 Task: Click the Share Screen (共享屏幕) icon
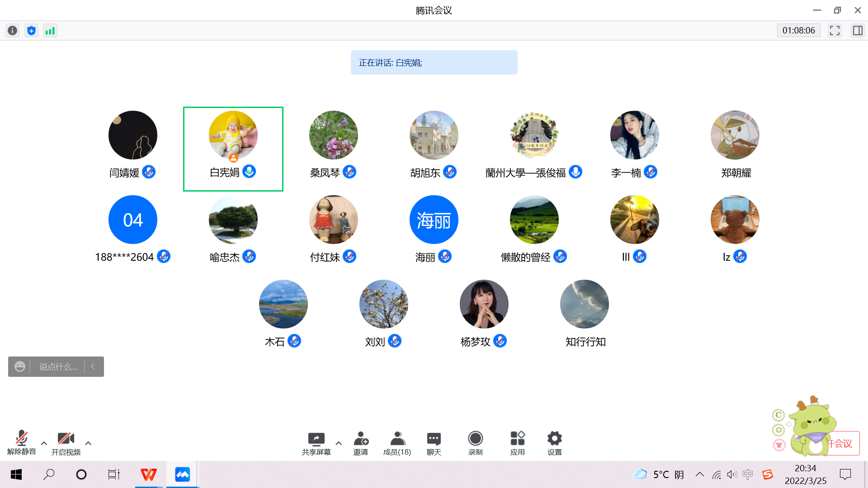point(316,439)
